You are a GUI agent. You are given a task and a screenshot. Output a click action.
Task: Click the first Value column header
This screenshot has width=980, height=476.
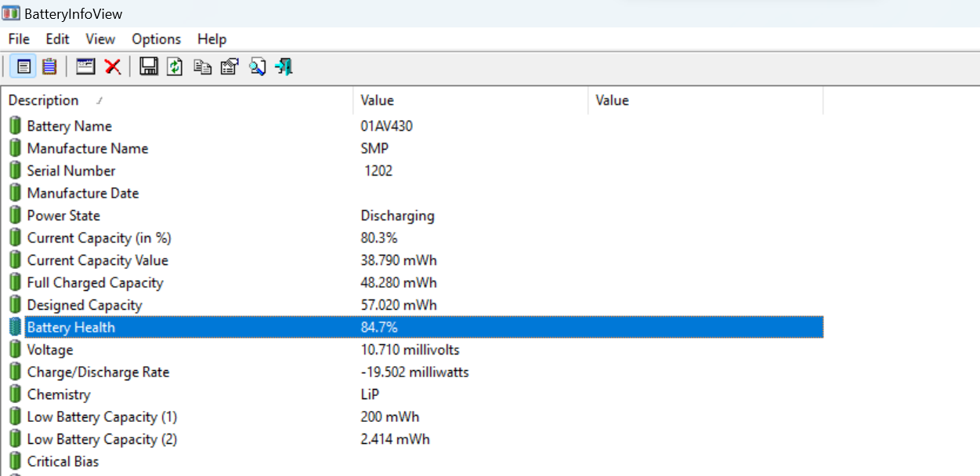pyautogui.click(x=470, y=100)
